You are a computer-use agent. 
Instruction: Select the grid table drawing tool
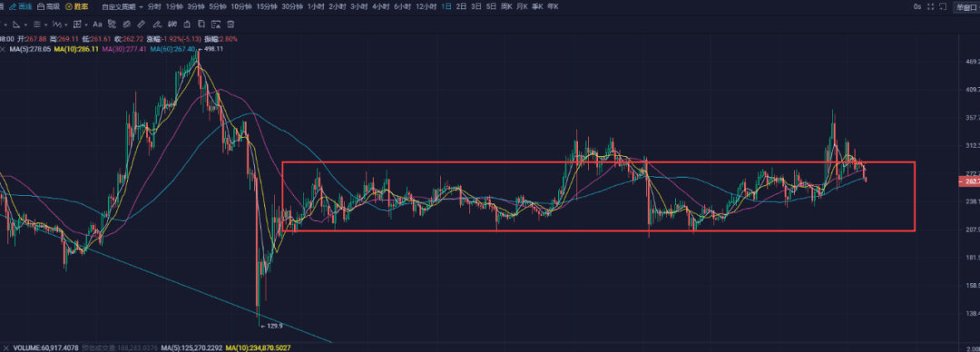[77, 24]
